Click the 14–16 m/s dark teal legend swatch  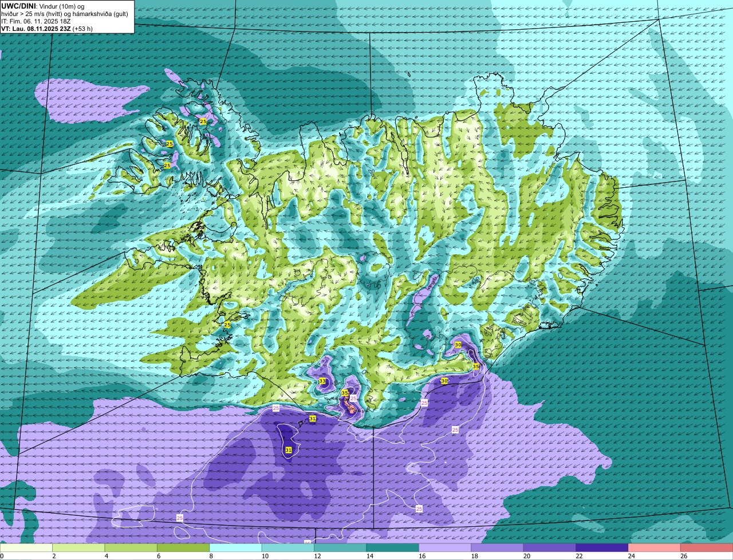pyautogui.click(x=393, y=548)
